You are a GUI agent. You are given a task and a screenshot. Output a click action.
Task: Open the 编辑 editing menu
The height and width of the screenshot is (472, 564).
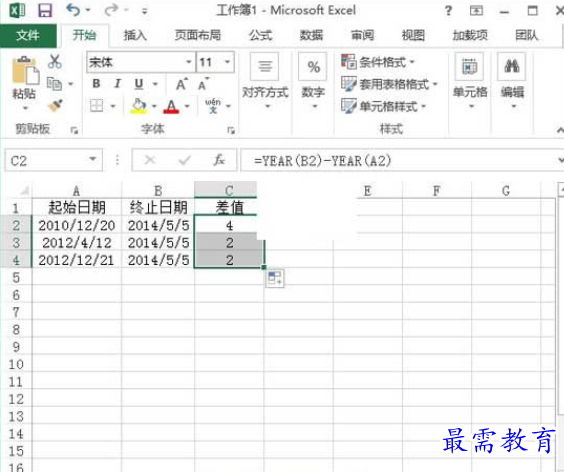(512, 82)
